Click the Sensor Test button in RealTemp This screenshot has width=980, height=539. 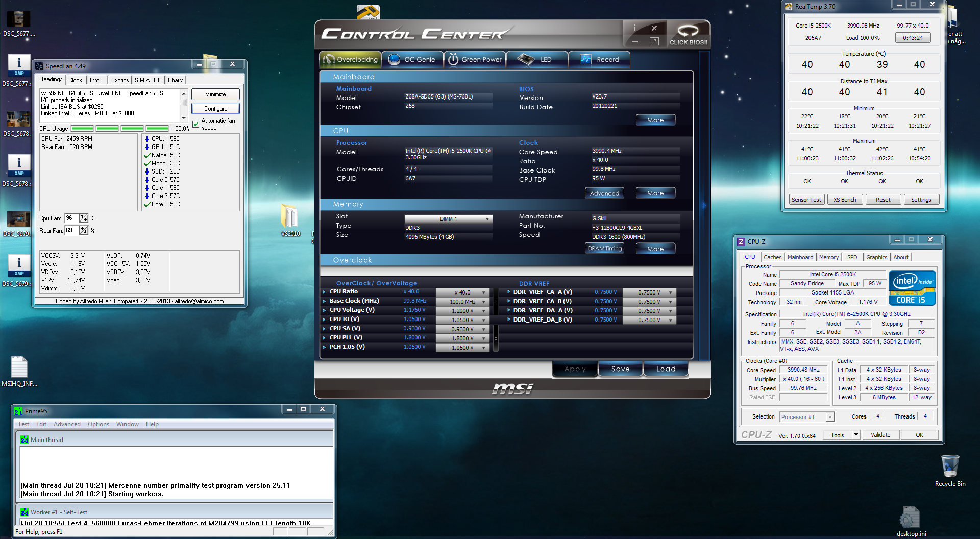pos(806,200)
